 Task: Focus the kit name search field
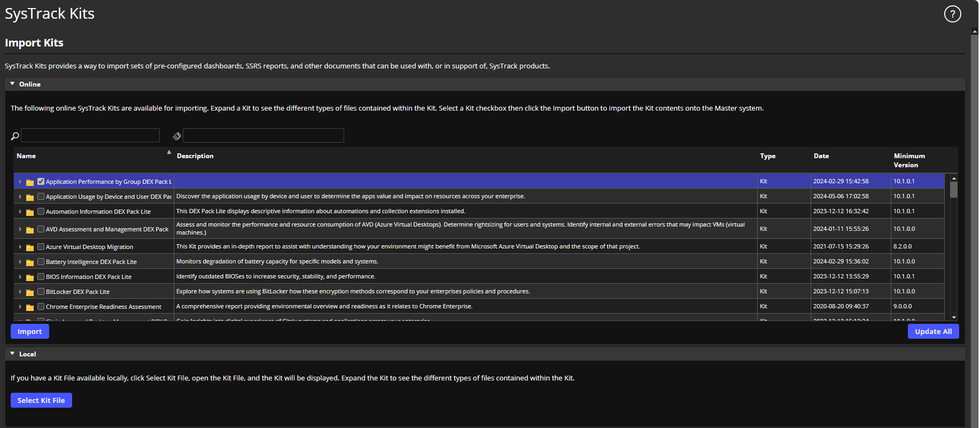point(90,135)
